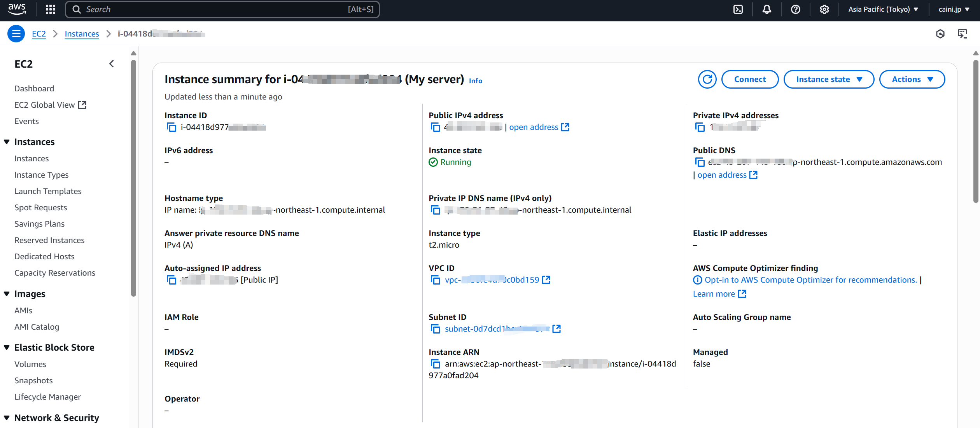Open Spot Requests in sidebar

[x=40, y=208]
